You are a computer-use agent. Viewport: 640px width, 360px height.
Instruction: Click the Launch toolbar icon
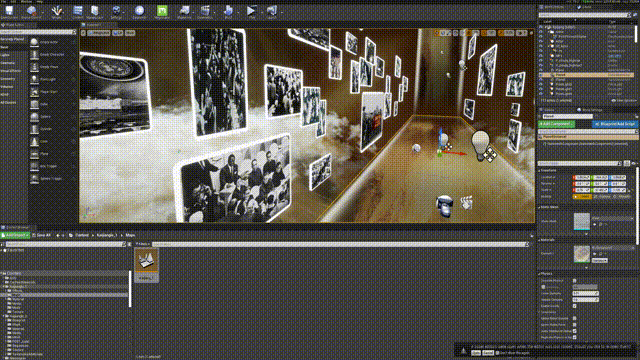(272, 11)
